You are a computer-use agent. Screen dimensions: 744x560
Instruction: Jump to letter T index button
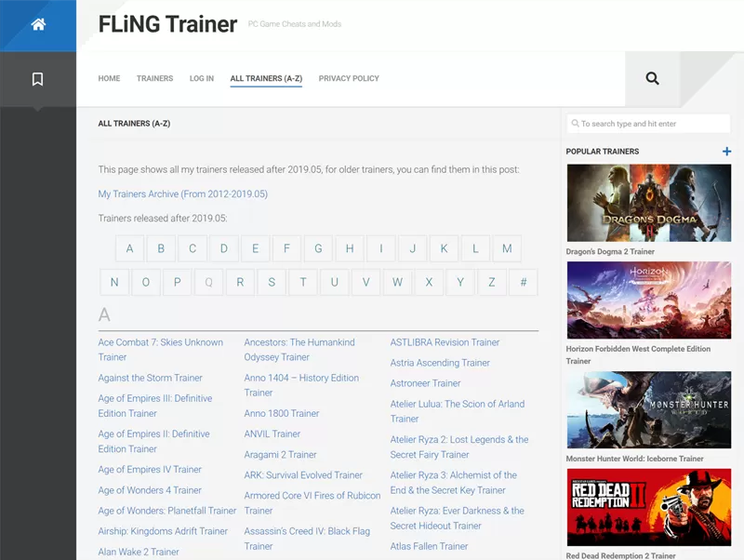[x=303, y=283]
